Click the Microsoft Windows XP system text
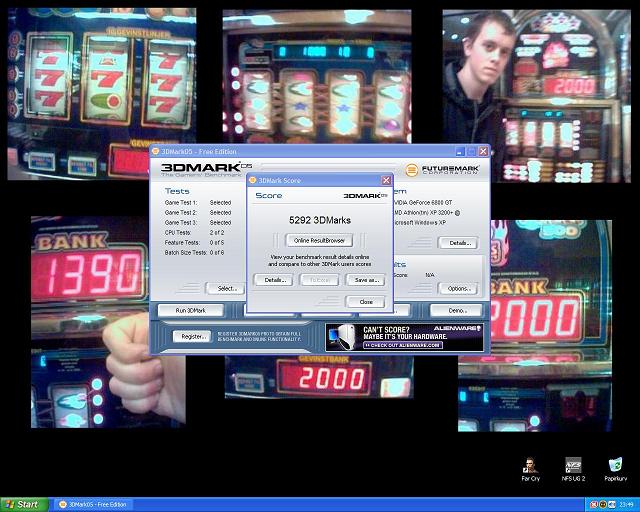This screenshot has width=640, height=512. pos(420,223)
